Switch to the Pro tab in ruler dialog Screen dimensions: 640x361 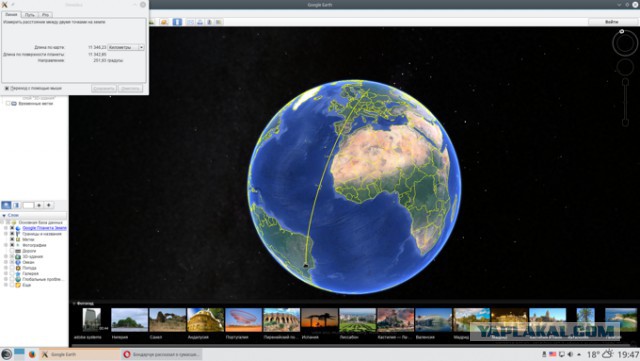(45, 15)
